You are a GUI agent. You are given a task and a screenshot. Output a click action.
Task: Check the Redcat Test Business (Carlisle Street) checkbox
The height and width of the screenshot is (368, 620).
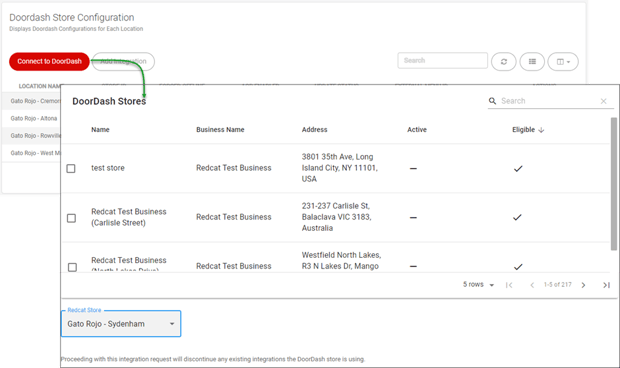tap(71, 218)
